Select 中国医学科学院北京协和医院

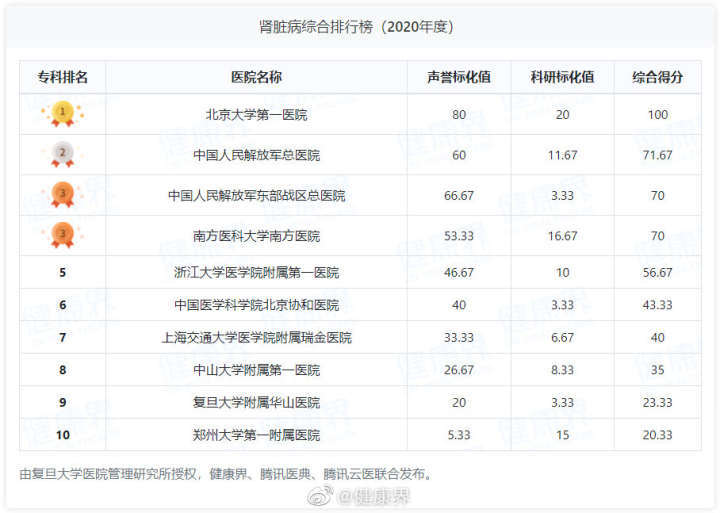coord(256,305)
